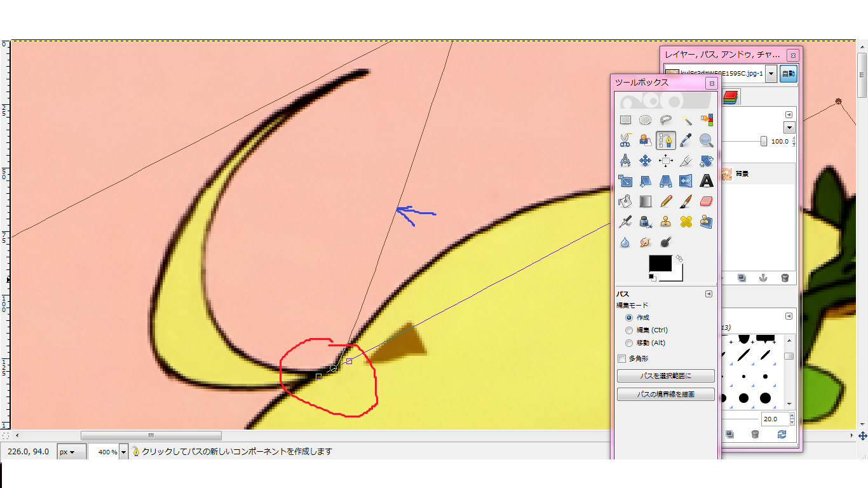Select the Airbrush tool
The image size is (868, 488).
625,222
